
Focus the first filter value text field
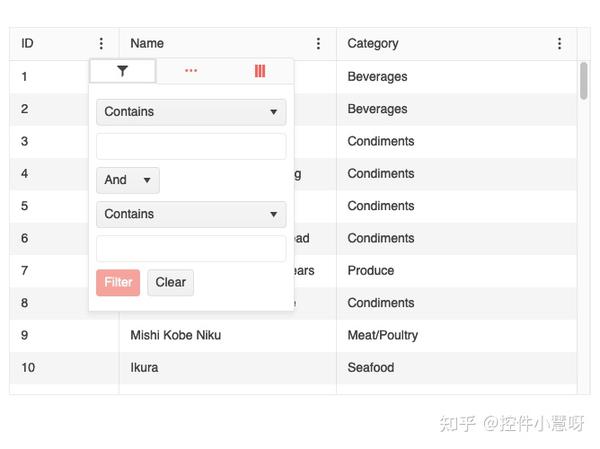(191, 146)
